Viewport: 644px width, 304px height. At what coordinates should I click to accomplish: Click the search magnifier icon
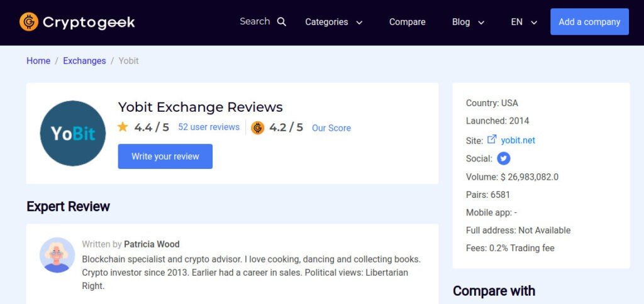[282, 22]
